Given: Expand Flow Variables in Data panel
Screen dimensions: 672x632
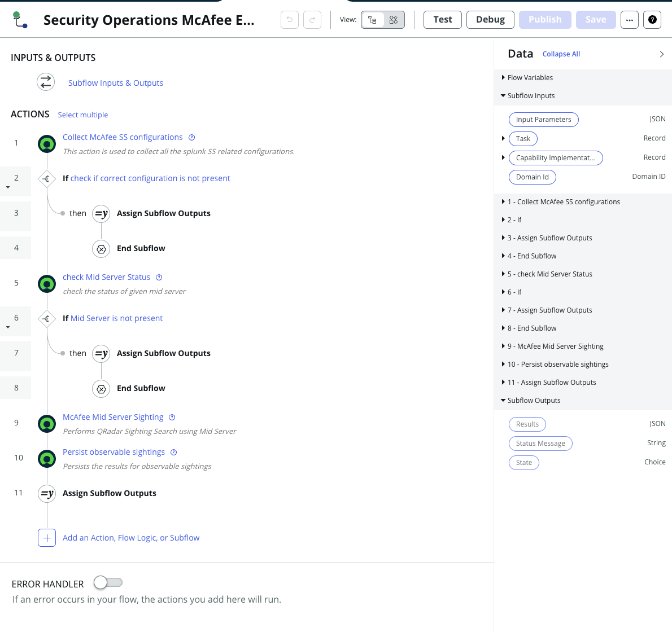Looking at the screenshot, I should (x=503, y=77).
